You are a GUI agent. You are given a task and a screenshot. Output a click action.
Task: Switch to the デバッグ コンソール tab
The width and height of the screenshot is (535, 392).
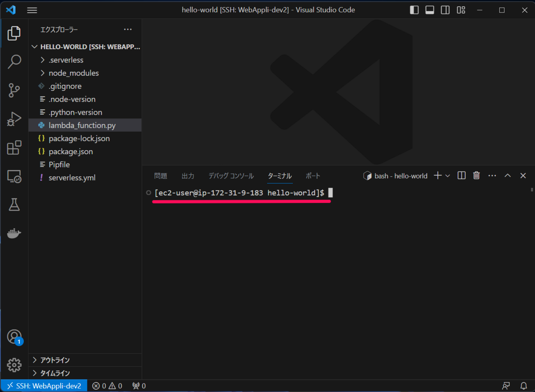(x=231, y=176)
